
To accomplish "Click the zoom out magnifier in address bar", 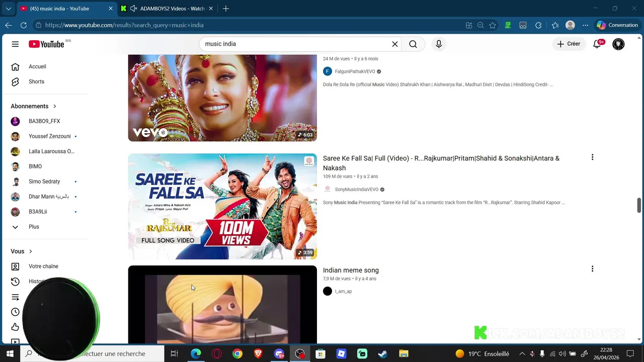I will (480, 25).
